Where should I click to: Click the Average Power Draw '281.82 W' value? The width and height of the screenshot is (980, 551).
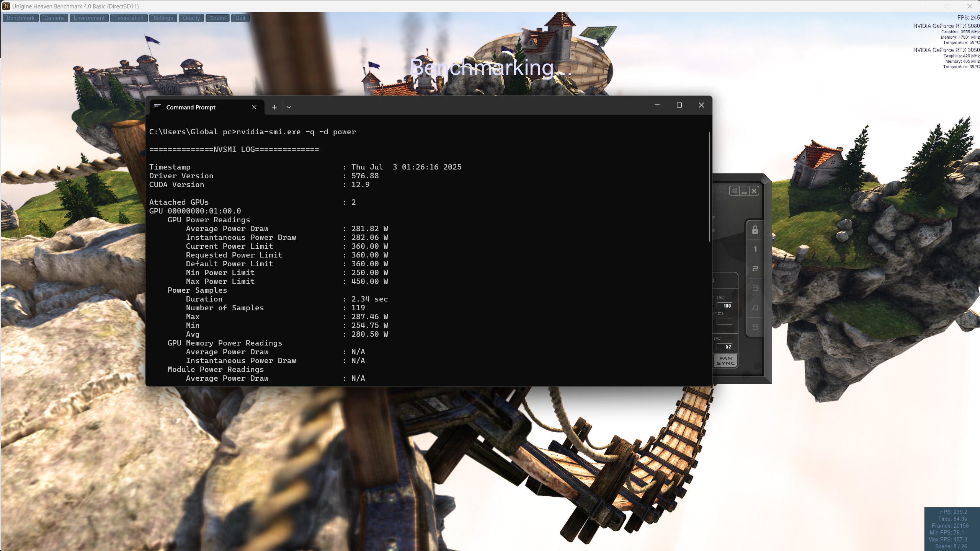point(370,229)
